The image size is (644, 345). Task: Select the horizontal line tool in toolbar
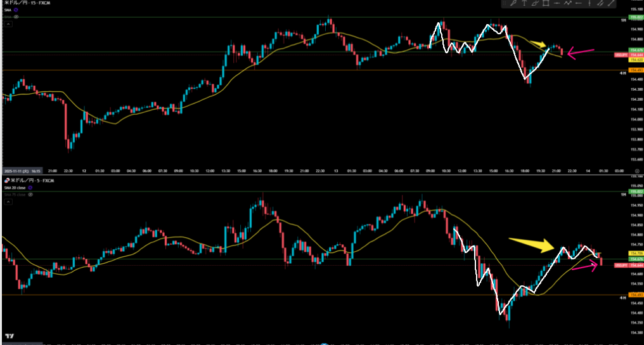[557, 4]
